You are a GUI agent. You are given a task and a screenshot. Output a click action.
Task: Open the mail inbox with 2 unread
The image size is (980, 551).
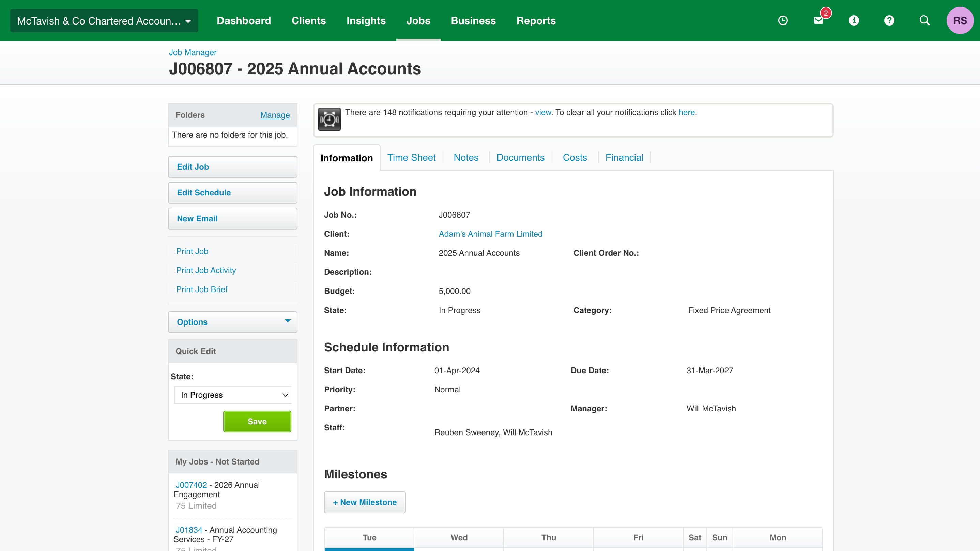coord(819,20)
